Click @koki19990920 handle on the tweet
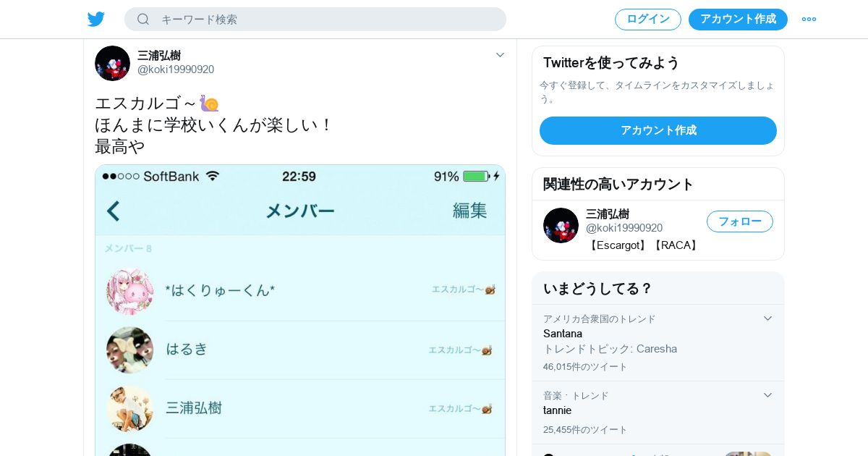This screenshot has width=868, height=456. click(176, 69)
